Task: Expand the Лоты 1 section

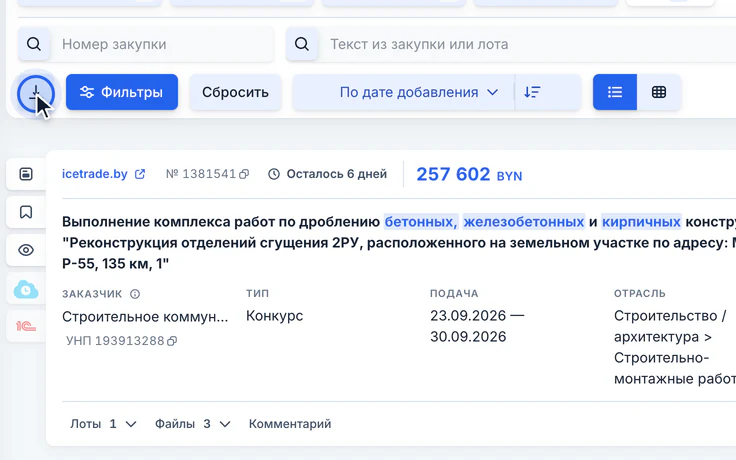Action: coord(103,424)
